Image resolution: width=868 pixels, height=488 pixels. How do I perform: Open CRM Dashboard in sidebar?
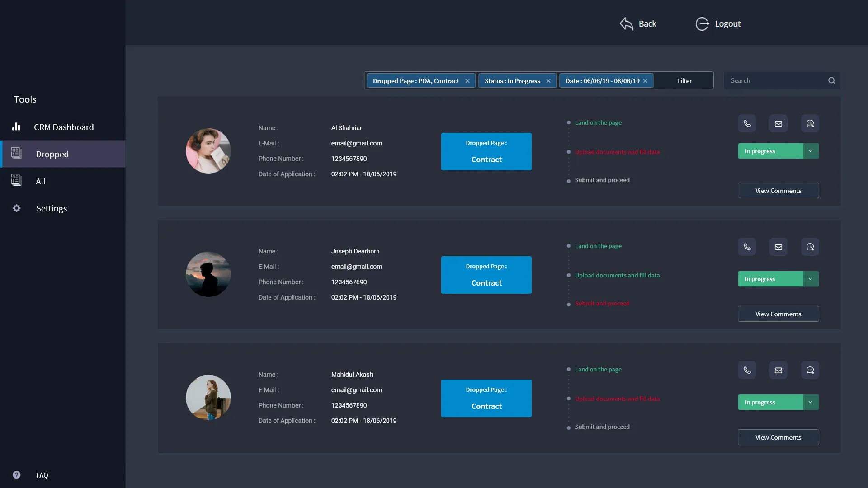pos(63,127)
